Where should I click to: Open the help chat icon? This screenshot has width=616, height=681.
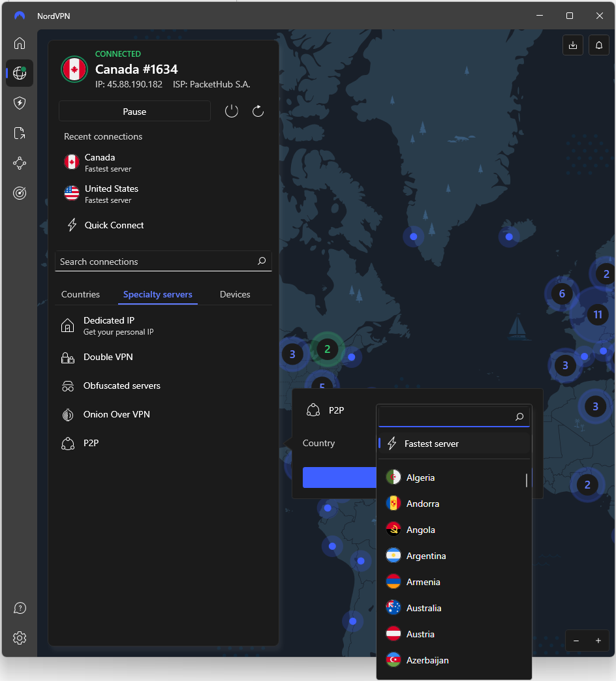(x=20, y=608)
